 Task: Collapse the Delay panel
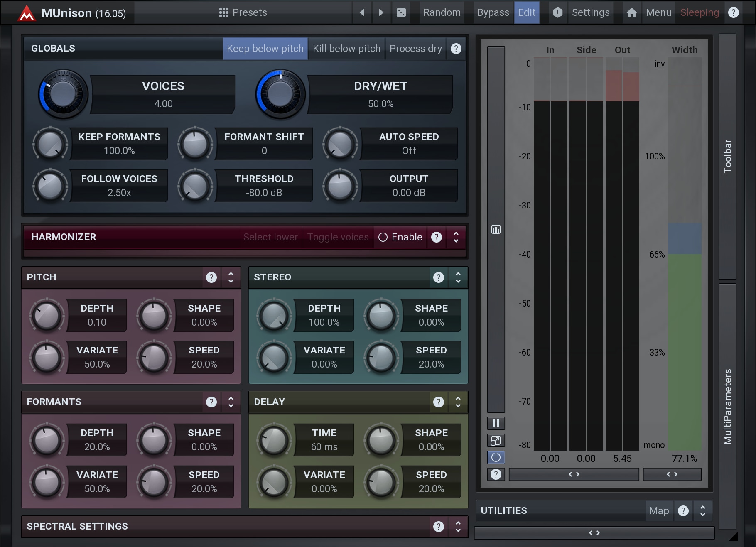pyautogui.click(x=458, y=402)
